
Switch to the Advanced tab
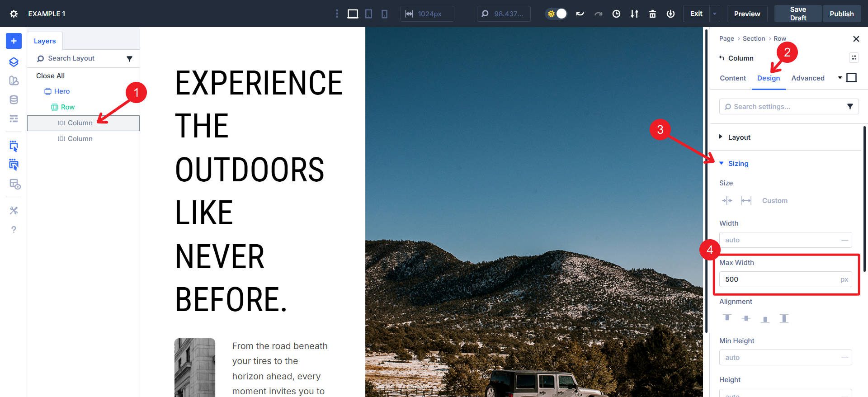tap(807, 78)
